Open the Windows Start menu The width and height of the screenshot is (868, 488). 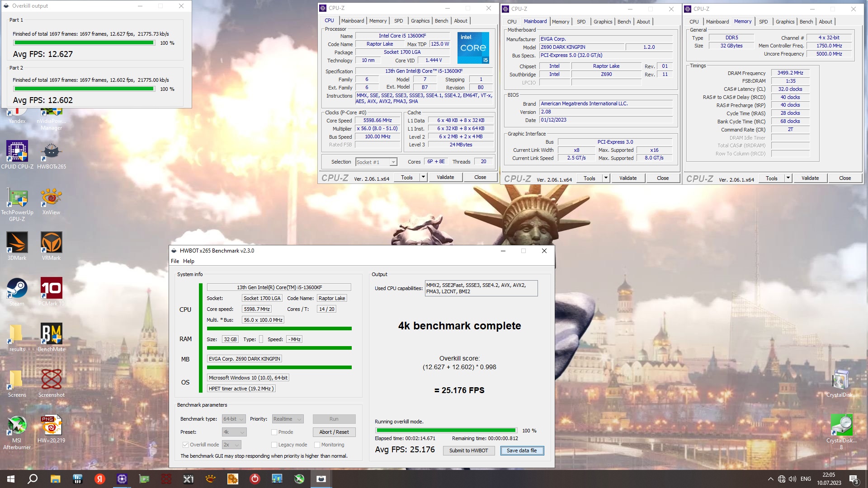(11, 479)
